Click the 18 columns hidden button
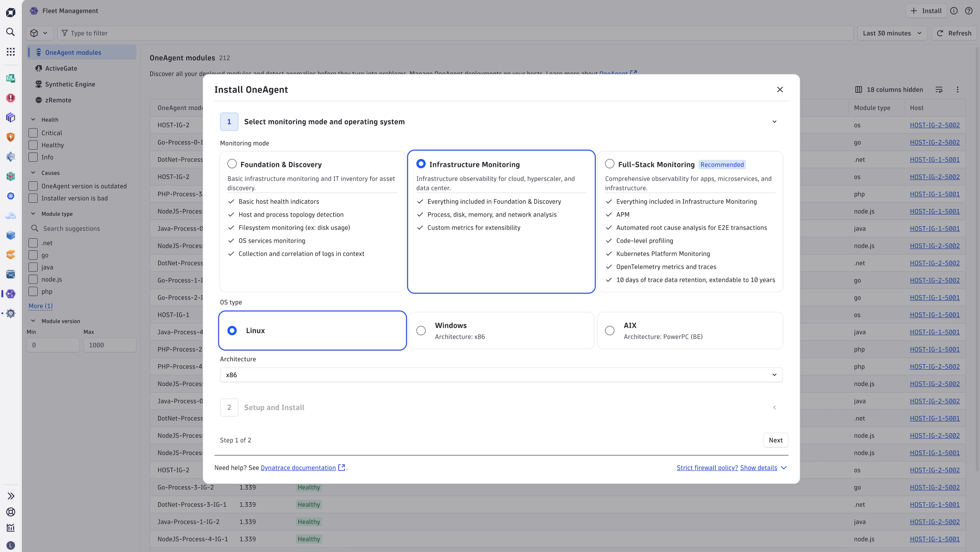This screenshot has width=980, height=552. click(x=889, y=90)
